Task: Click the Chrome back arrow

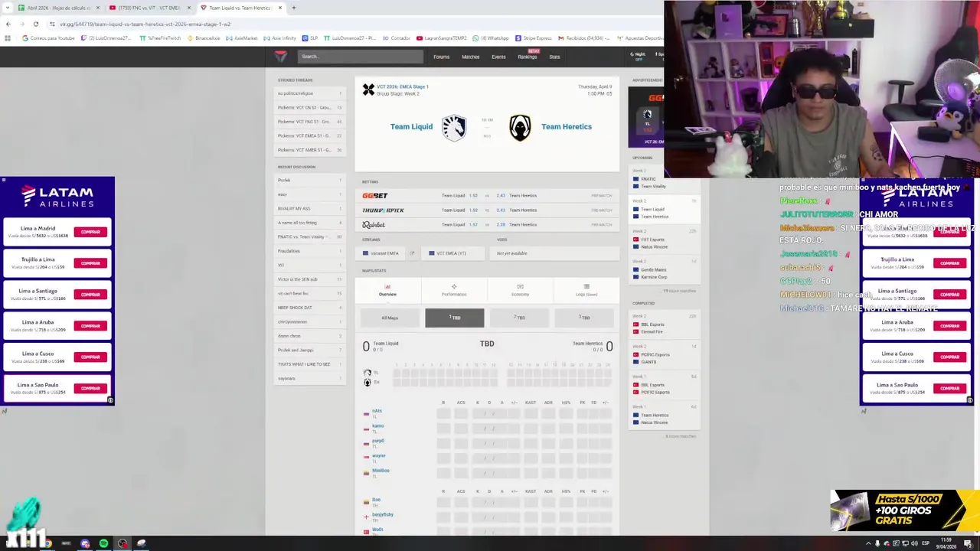Action: 8,24
